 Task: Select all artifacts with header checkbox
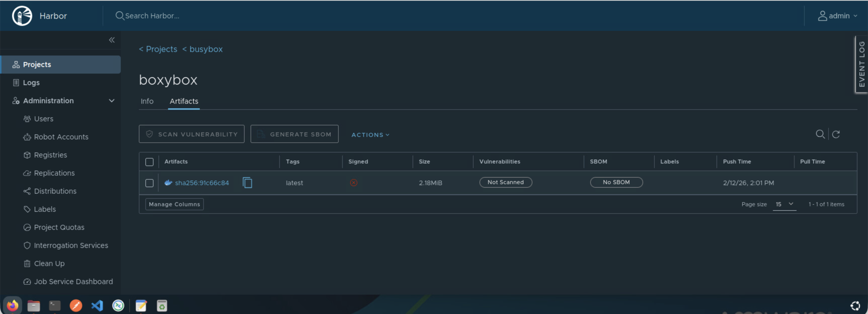[149, 162]
